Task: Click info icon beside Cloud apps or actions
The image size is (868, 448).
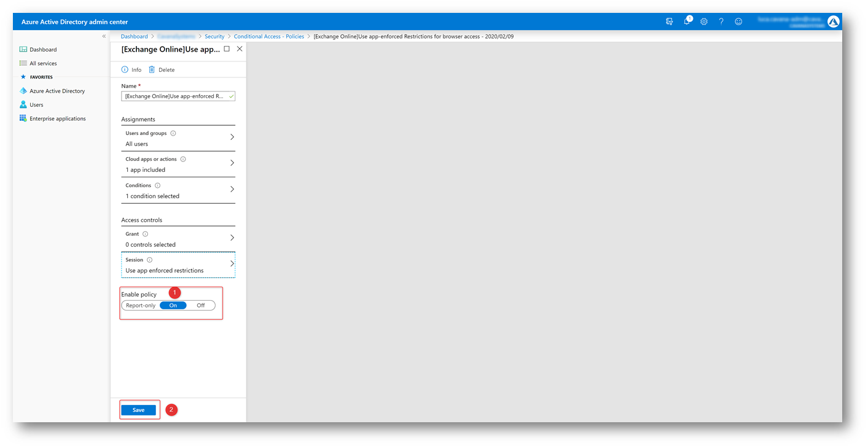Action: [183, 159]
